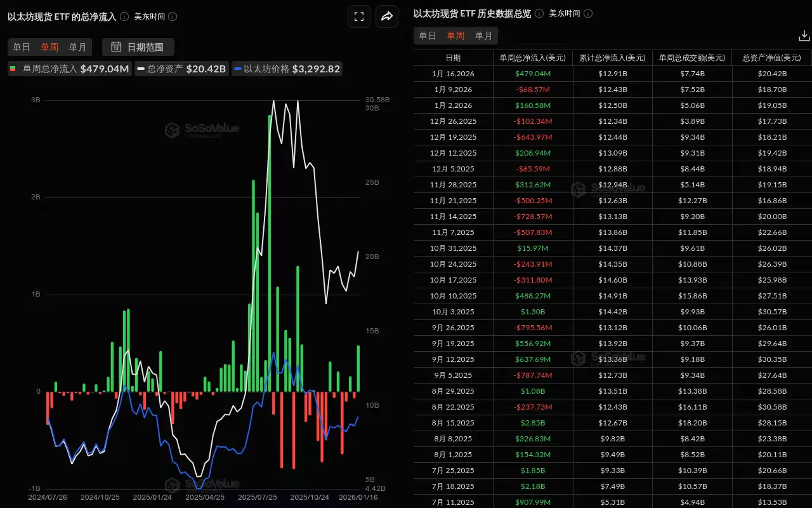
Task: View info tooltip beside the chart title
Action: coord(125,17)
